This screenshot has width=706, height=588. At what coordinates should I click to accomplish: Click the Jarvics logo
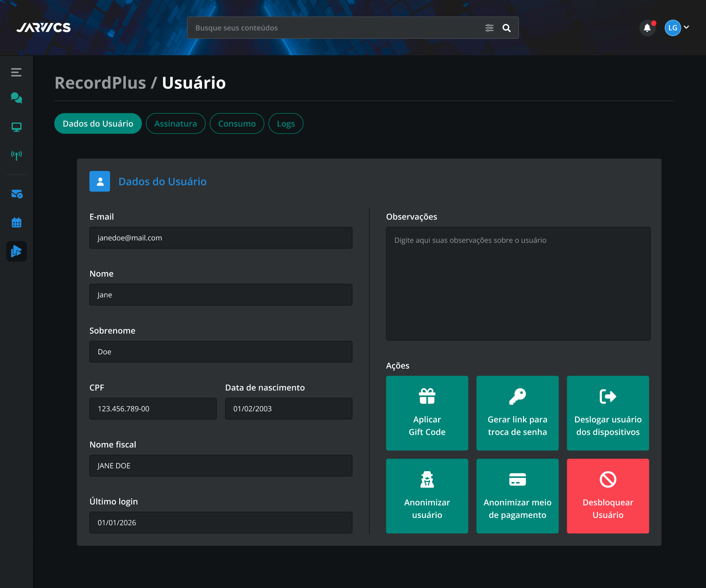[x=44, y=27]
